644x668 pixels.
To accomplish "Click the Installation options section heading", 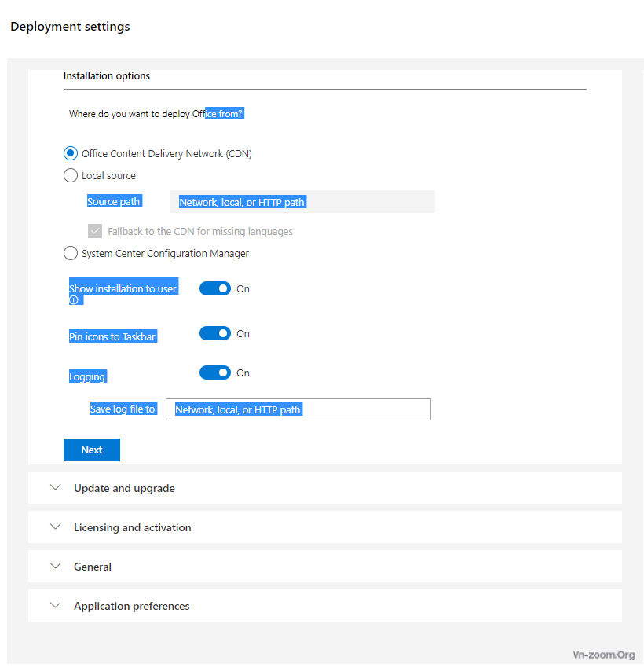I will click(x=107, y=76).
